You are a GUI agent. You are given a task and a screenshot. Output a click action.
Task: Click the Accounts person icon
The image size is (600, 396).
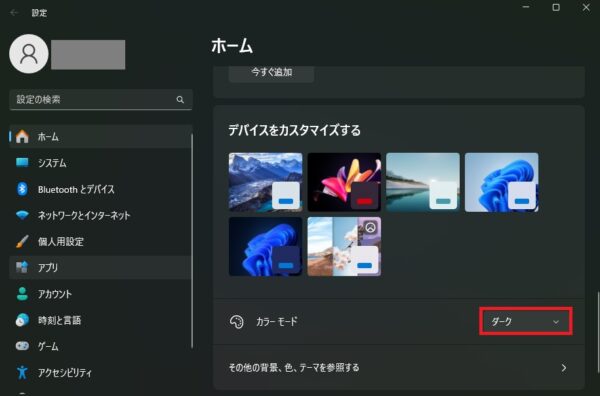click(22, 293)
